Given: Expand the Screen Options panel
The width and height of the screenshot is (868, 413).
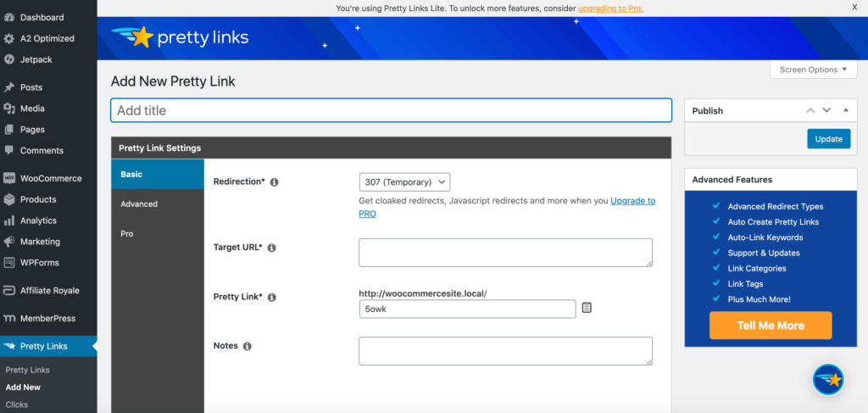Looking at the screenshot, I should [813, 70].
